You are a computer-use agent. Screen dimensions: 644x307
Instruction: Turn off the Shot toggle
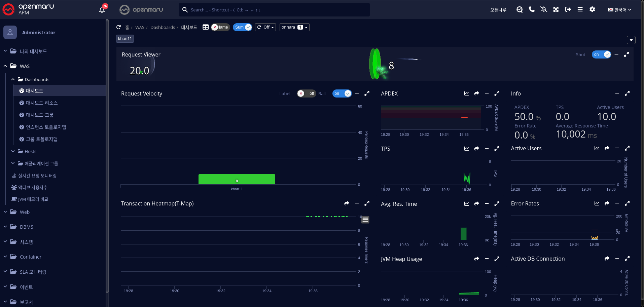pyautogui.click(x=601, y=54)
